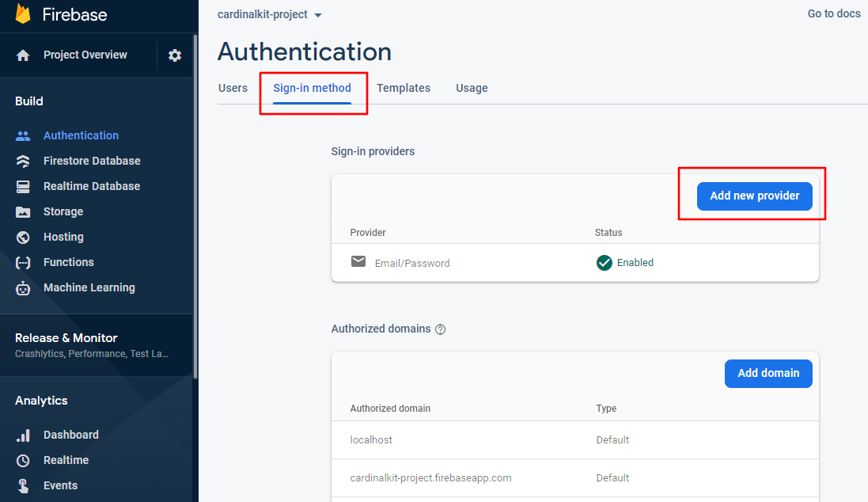868x502 pixels.
Task: Collapse the Analytics sidebar section
Action: [x=41, y=401]
